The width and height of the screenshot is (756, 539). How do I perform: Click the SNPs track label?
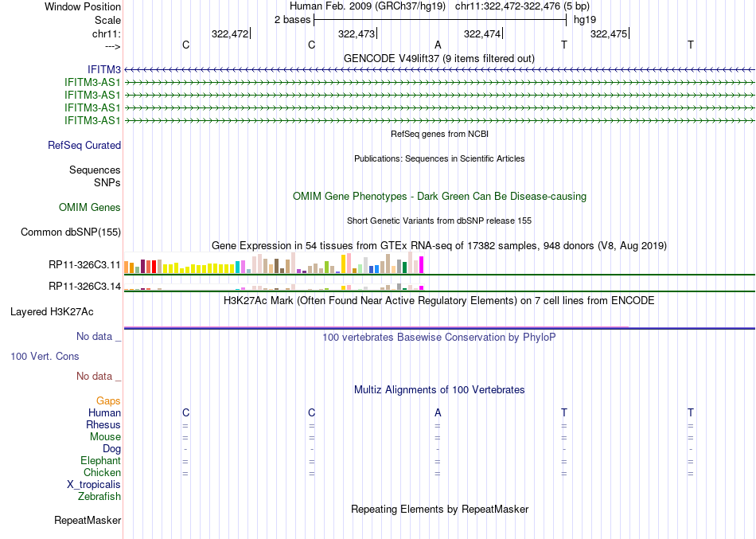pos(107,183)
